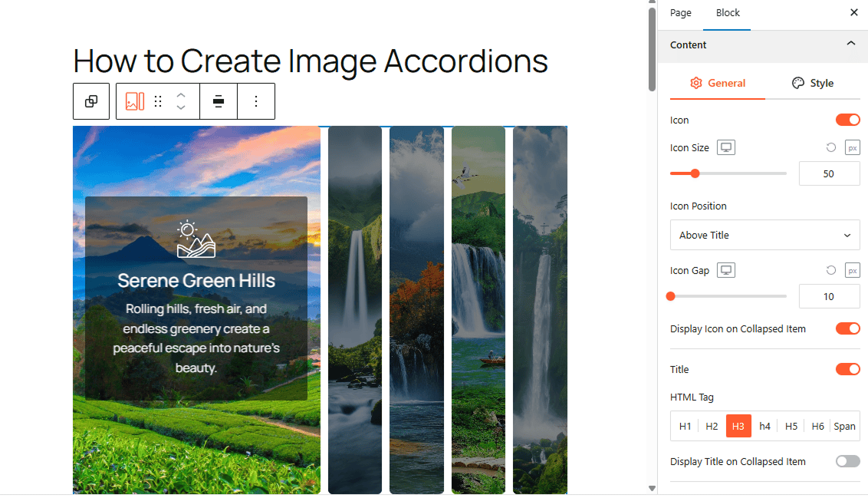Viewport: 868px width, 498px height.
Task: Switch to the Style tab
Action: [x=812, y=83]
